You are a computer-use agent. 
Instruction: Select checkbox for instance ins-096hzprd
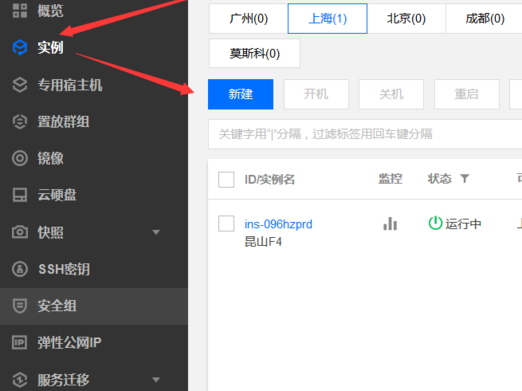tap(226, 223)
